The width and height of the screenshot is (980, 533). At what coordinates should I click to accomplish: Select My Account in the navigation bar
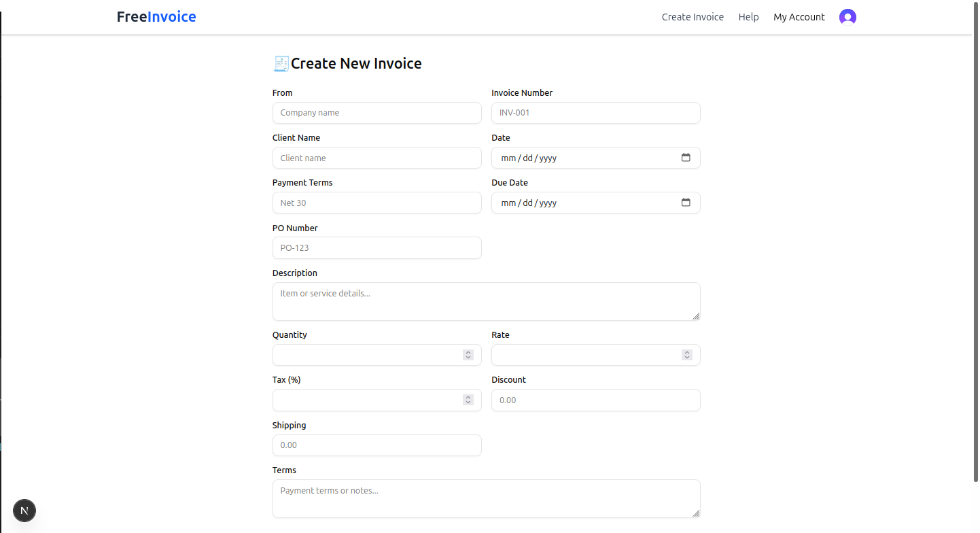pos(799,16)
